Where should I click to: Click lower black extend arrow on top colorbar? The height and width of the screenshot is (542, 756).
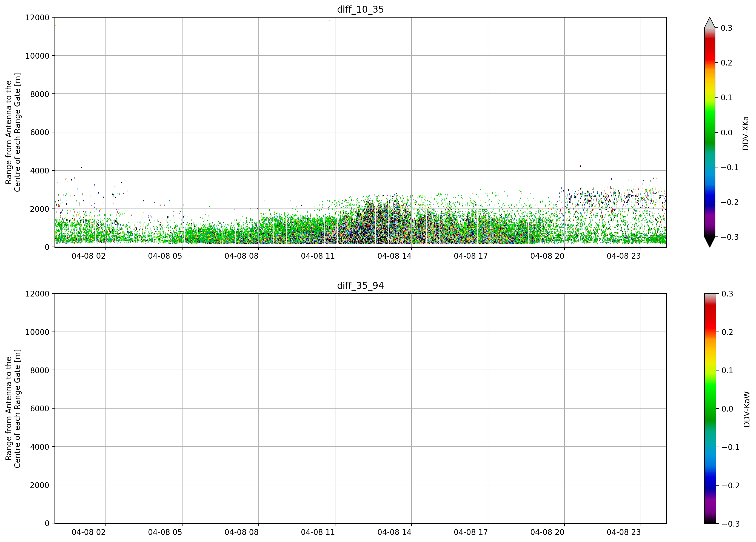(x=710, y=242)
